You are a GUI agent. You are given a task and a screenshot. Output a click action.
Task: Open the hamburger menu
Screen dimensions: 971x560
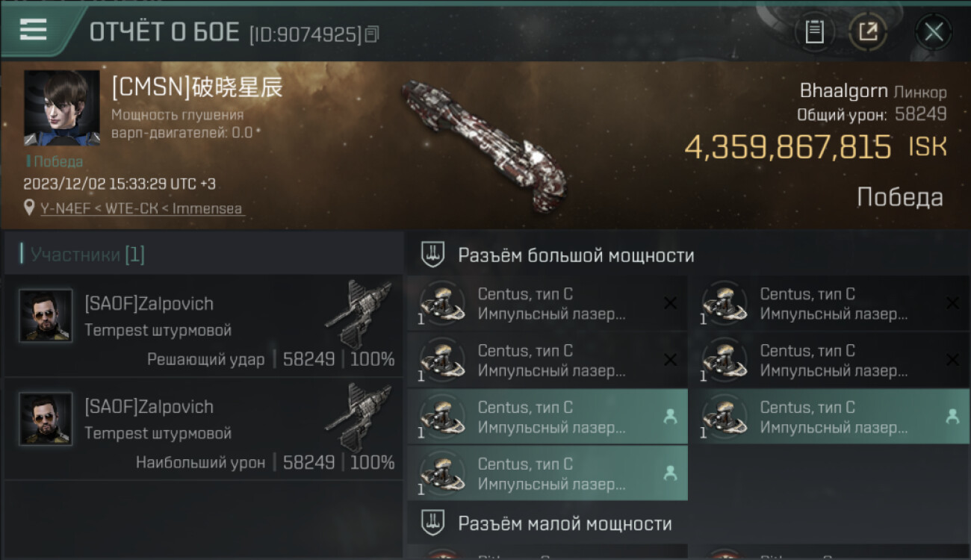tap(33, 30)
